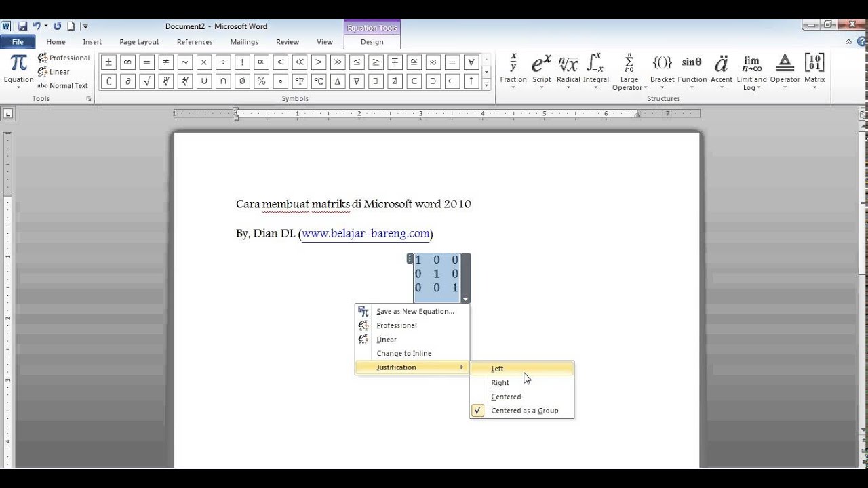Insert the partial differential symbol
Viewport: 868px width, 488px height.
[x=127, y=81]
